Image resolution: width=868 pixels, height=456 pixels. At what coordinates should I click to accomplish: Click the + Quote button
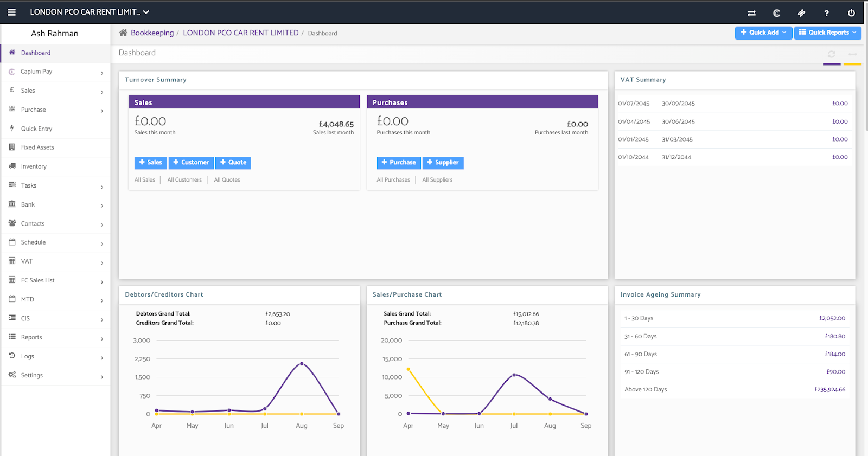coord(233,163)
